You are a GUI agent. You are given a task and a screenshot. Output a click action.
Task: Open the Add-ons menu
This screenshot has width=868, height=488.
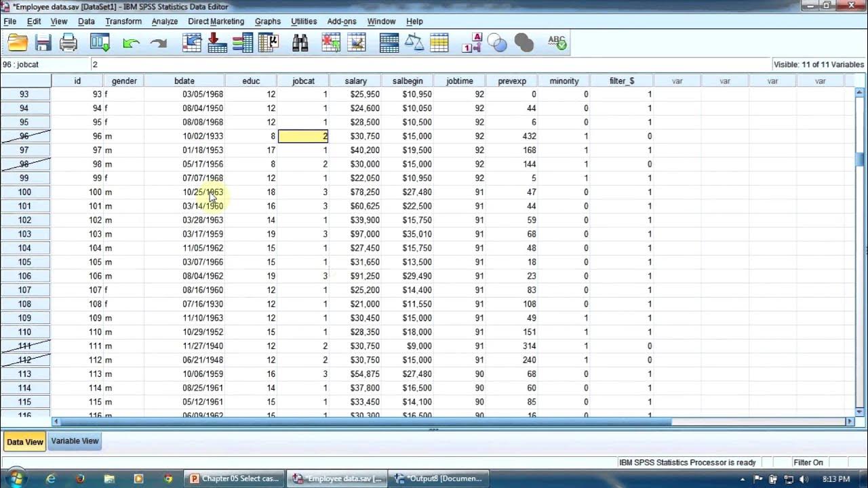(x=342, y=22)
